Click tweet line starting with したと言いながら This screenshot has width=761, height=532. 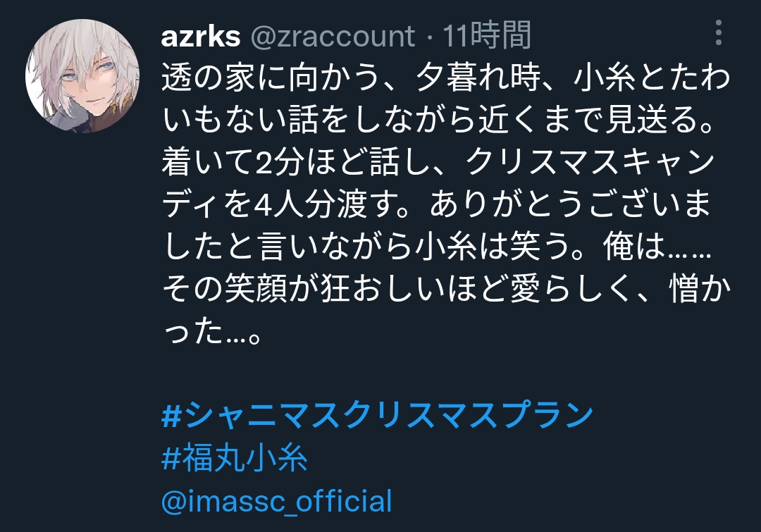tap(437, 247)
